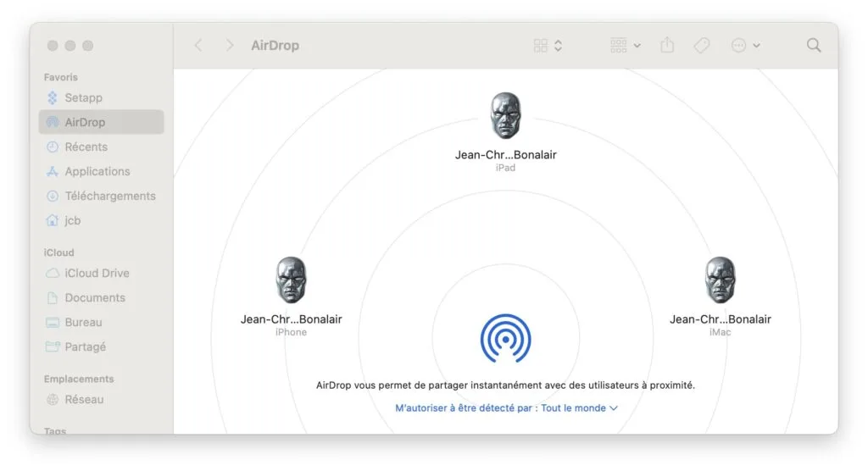Open the Partagé folder
The height and width of the screenshot is (471, 868).
[x=102, y=347]
